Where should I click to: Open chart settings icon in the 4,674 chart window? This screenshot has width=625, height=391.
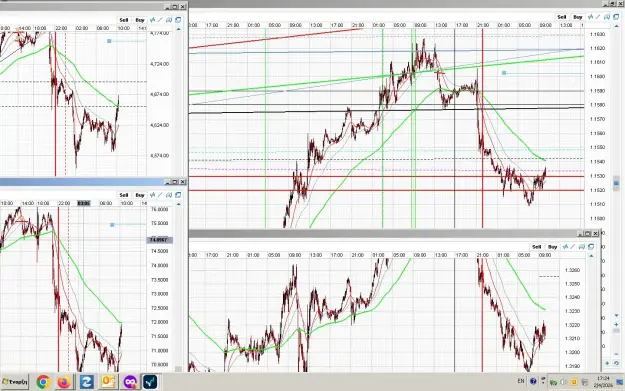click(169, 20)
